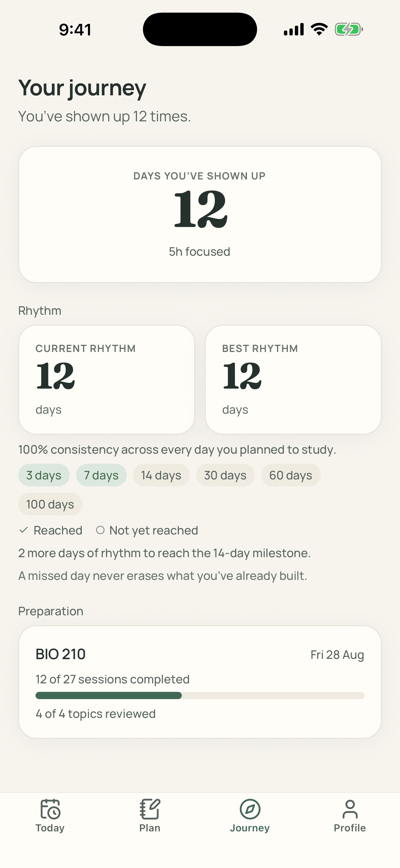This screenshot has height=868, width=400.
Task: Switch to the Today tab label
Action: [50, 827]
